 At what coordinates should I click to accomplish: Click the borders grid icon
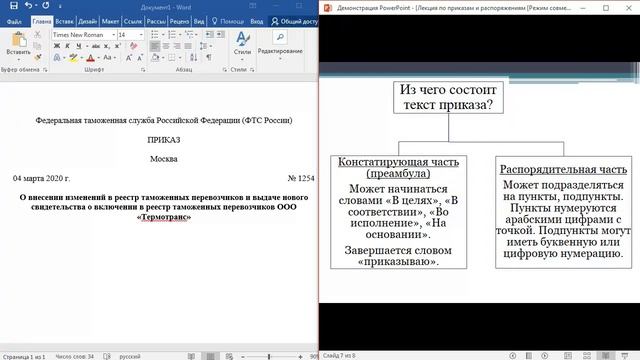tap(172, 58)
